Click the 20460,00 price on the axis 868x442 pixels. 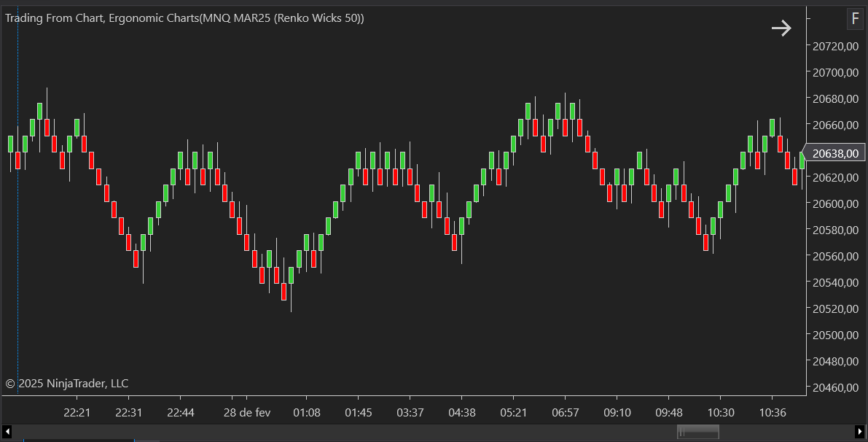(x=835, y=387)
